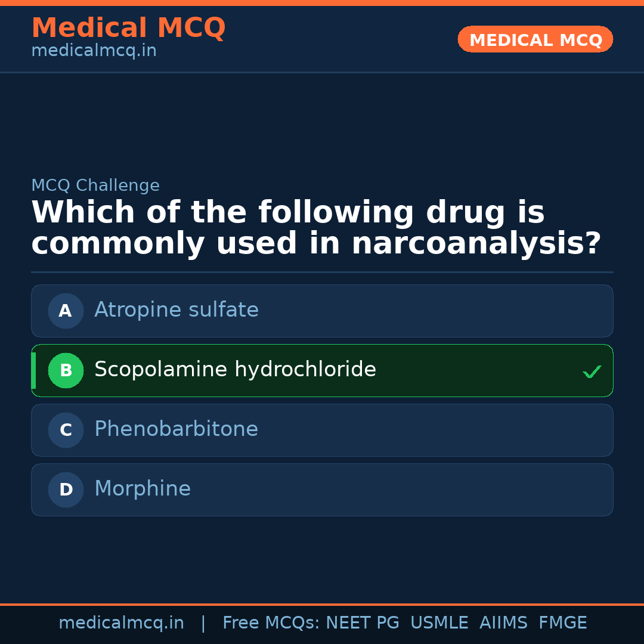Click the Free MCQs footer text
Viewport: 644px width, 644px height.
coord(271,623)
